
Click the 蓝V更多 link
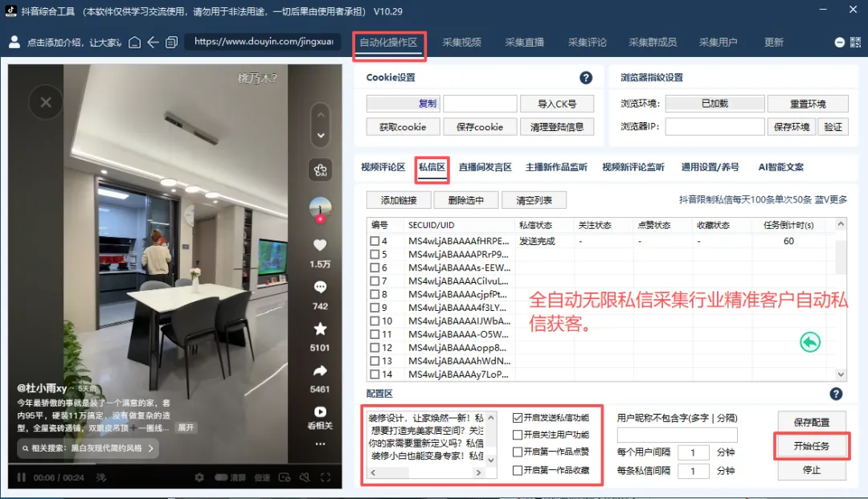pos(831,199)
